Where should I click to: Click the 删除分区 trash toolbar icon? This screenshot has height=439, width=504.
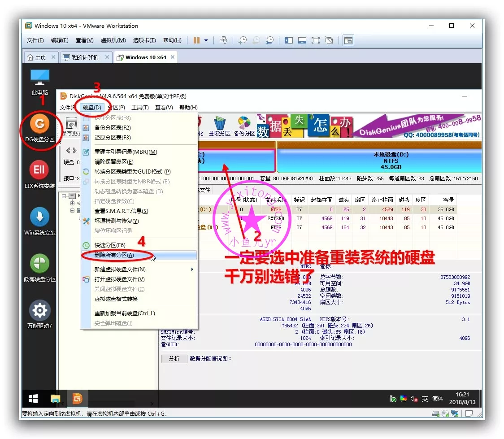pyautogui.click(x=220, y=126)
